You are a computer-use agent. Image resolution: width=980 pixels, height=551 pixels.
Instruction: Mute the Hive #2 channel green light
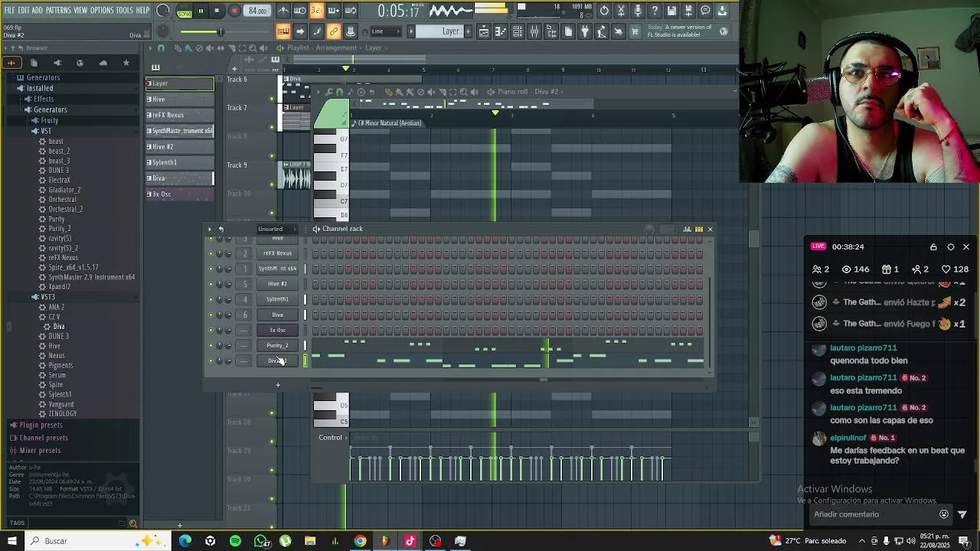click(211, 284)
